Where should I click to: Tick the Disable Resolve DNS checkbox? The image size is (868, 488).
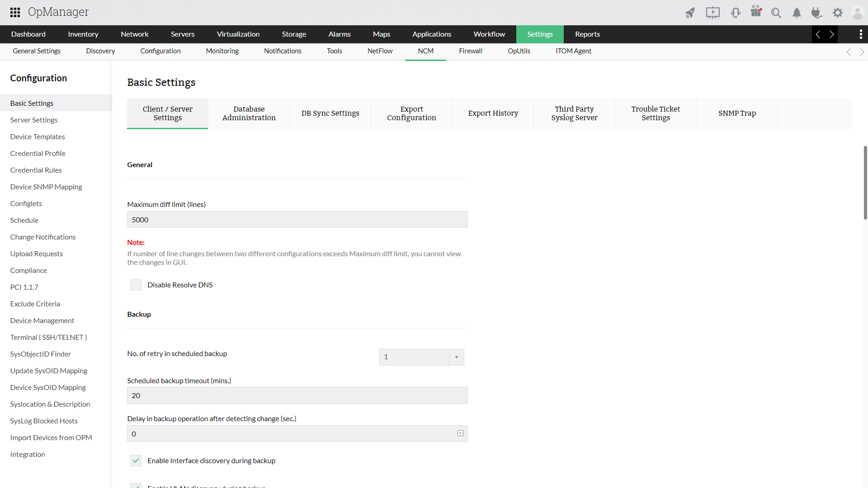pos(136,285)
